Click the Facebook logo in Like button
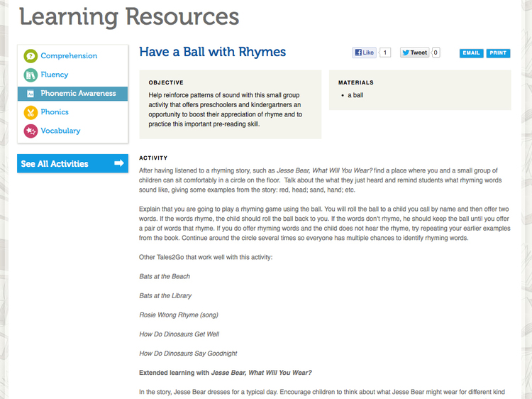 (359, 53)
